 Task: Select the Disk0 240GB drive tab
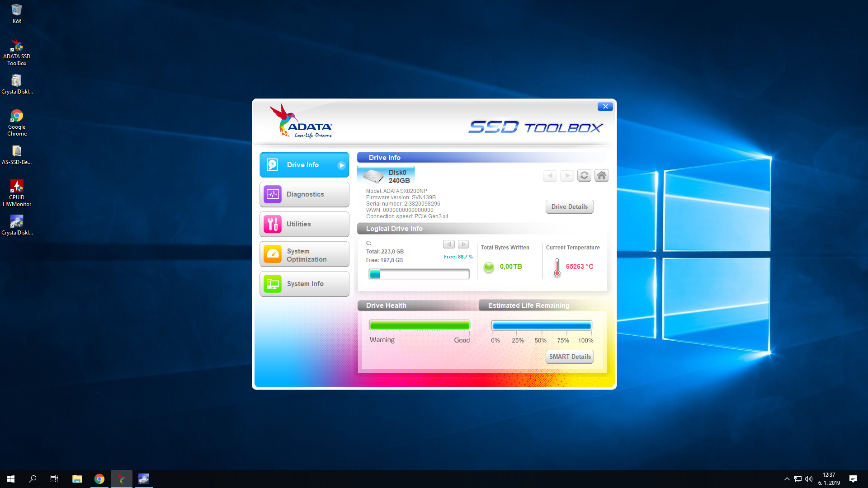tap(386, 176)
